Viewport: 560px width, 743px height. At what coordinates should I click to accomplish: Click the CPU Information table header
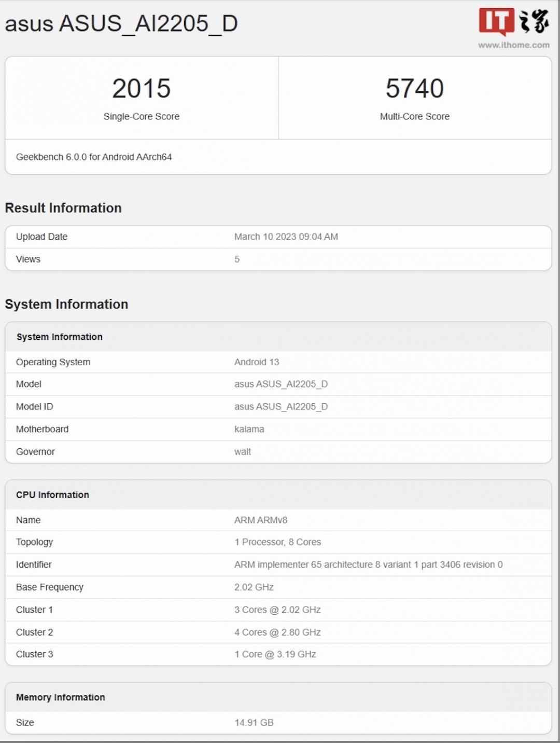52,495
